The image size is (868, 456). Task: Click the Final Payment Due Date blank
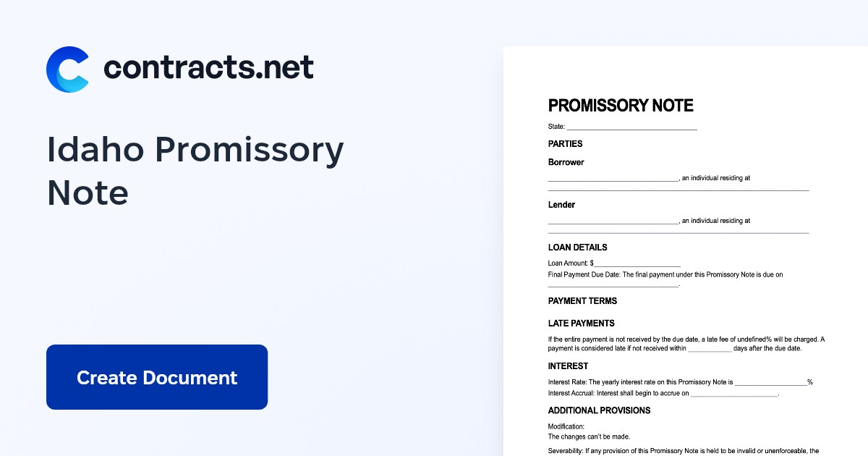[x=613, y=285]
